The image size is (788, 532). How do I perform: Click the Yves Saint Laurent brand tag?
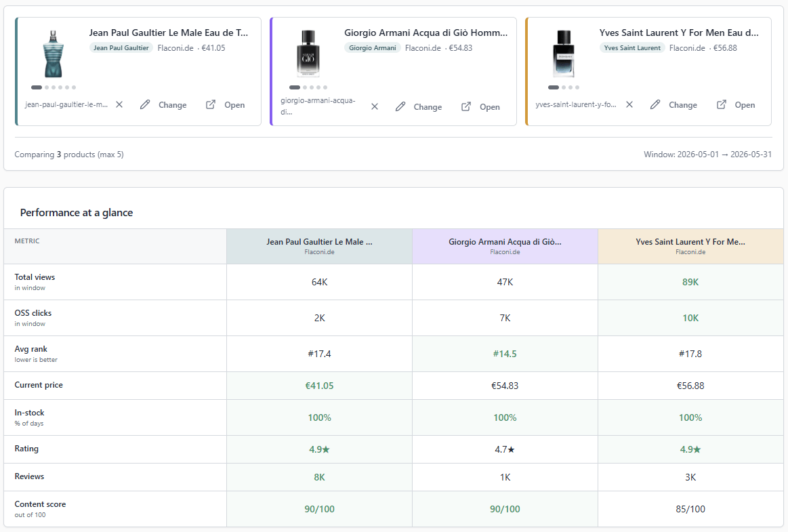tap(632, 47)
